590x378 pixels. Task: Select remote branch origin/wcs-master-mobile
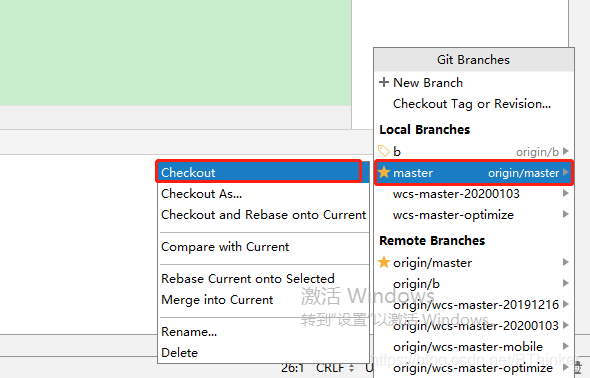tap(474, 347)
